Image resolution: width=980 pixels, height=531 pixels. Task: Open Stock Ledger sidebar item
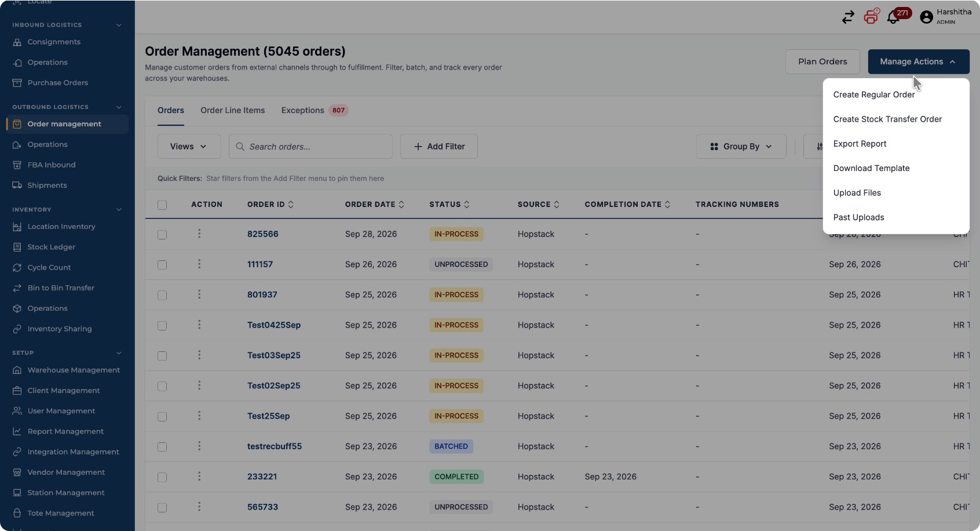[51, 247]
